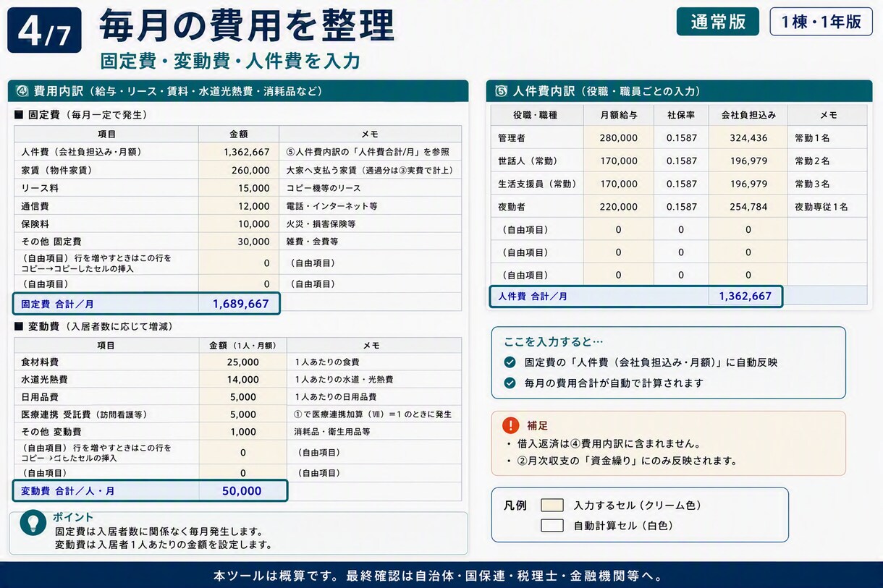Select the 通常版 version tab

click(x=717, y=22)
